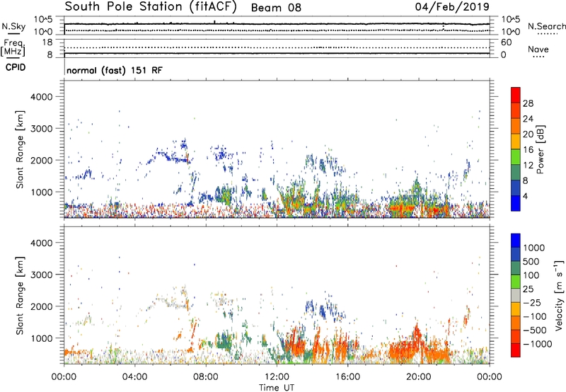Click the "500" velocity scale label

point(532,261)
